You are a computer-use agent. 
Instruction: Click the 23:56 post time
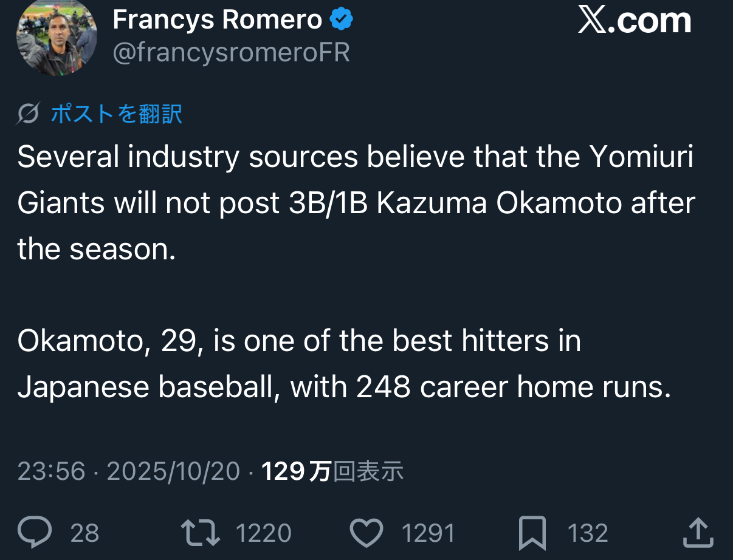(51, 471)
